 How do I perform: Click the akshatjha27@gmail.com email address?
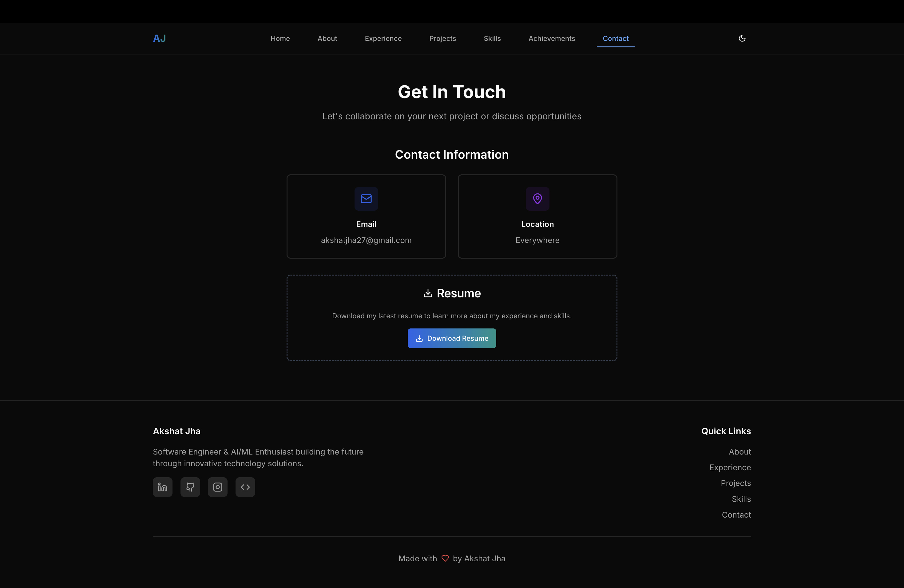pos(366,240)
